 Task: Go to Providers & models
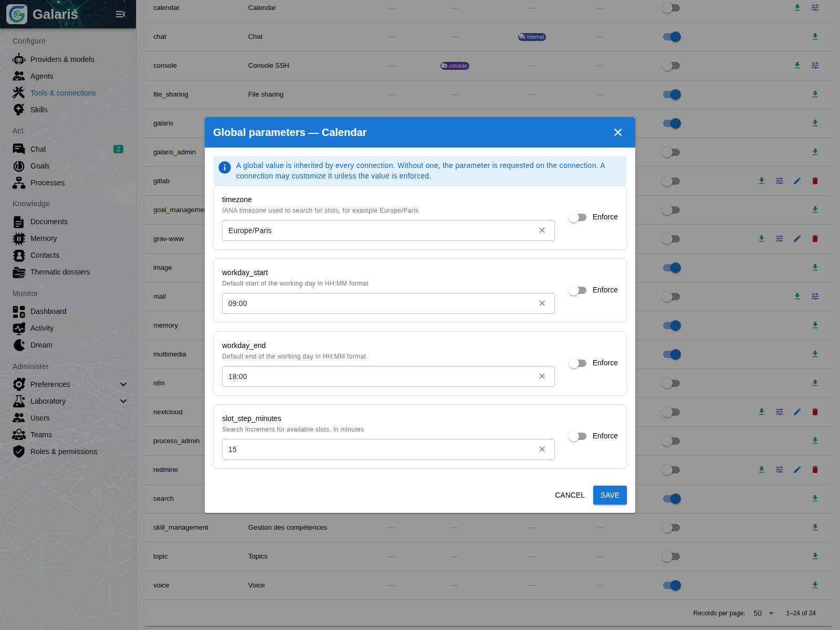[62, 59]
